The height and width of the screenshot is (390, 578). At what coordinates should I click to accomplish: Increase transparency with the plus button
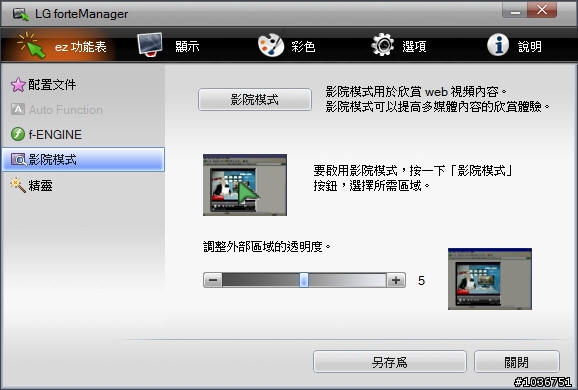(x=396, y=280)
